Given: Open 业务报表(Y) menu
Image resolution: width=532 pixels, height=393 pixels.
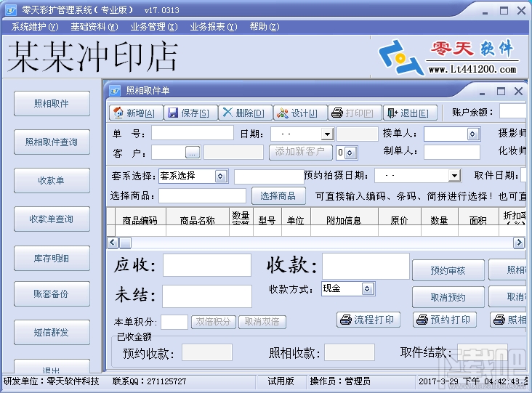Looking at the screenshot, I should tap(214, 27).
